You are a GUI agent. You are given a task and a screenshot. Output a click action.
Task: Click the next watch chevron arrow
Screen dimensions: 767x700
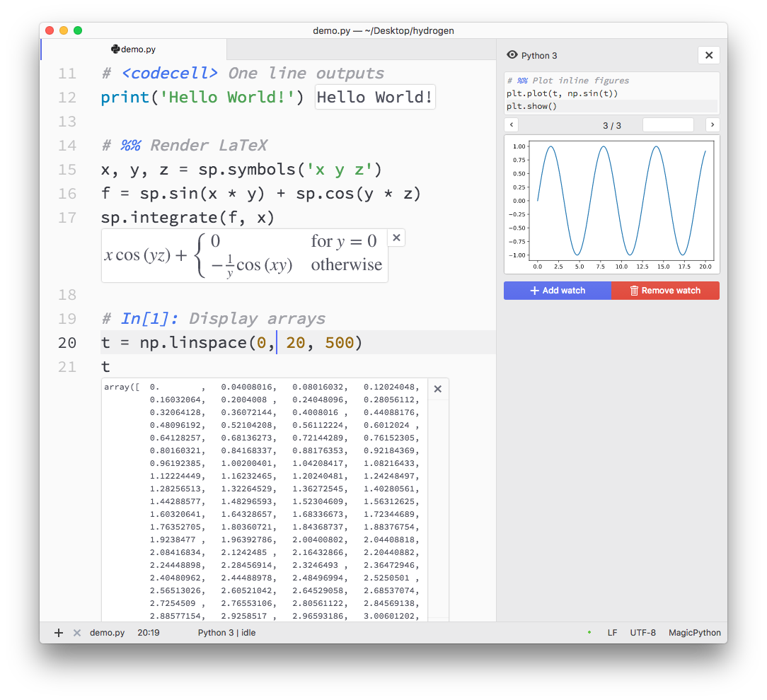(713, 124)
